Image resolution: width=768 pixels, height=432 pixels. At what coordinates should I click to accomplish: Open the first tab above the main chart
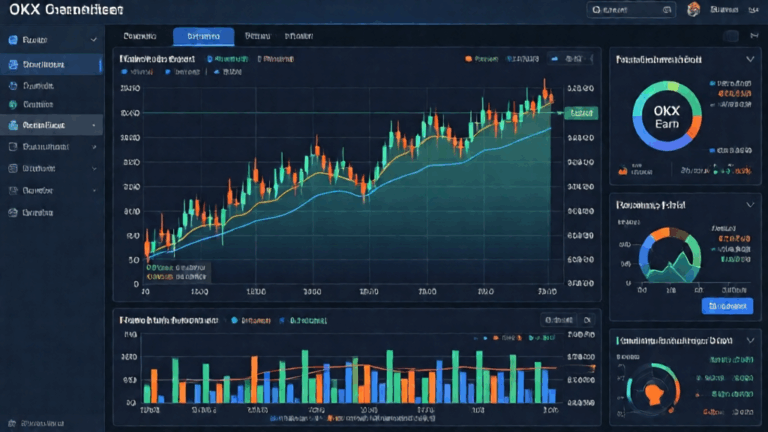(140, 36)
